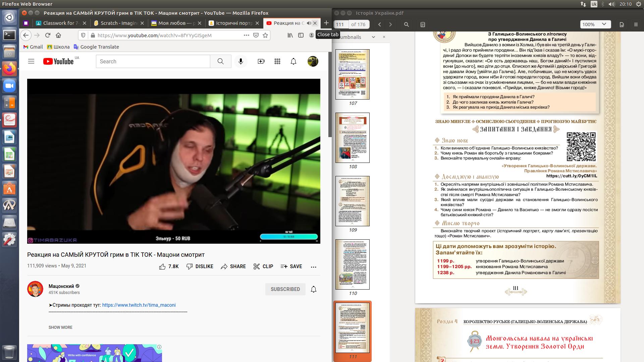644x362 pixels.
Task: Select page 109 thumbnail
Action: tap(352, 201)
